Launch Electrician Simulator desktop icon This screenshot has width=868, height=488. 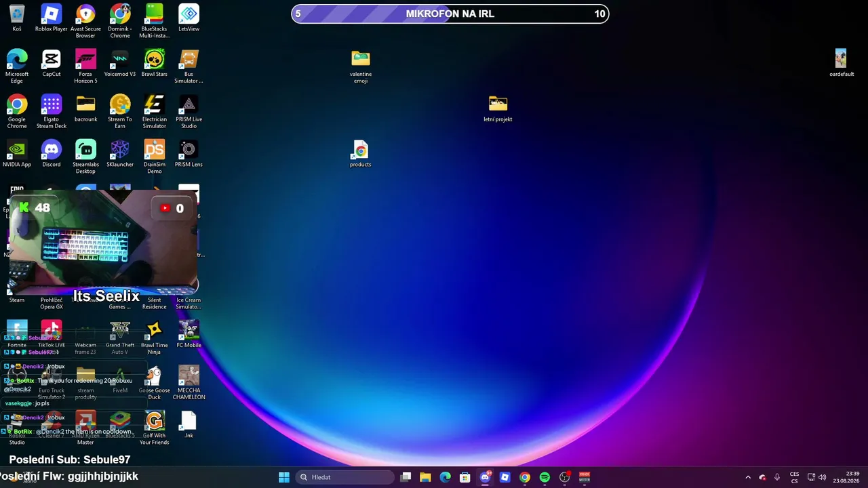click(x=154, y=112)
